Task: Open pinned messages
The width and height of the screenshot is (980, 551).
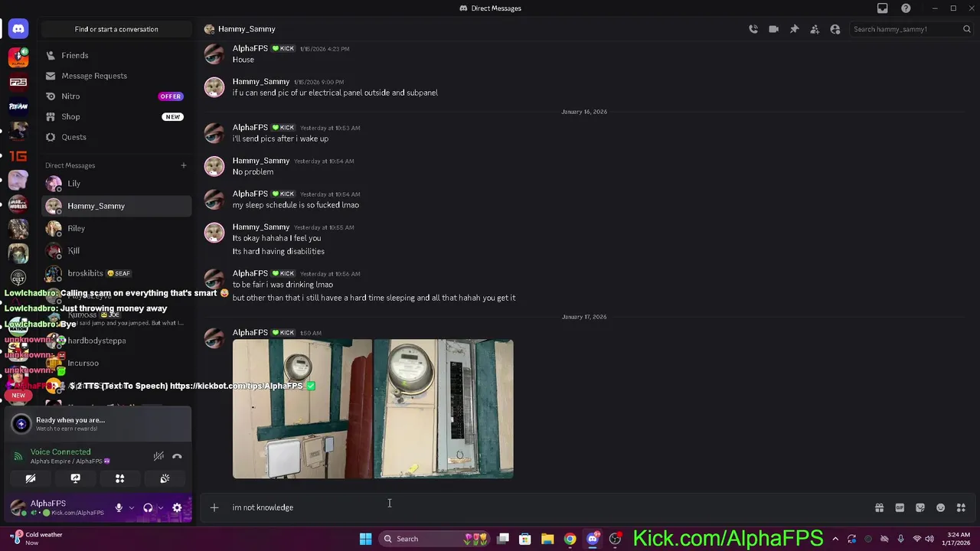Action: point(794,29)
